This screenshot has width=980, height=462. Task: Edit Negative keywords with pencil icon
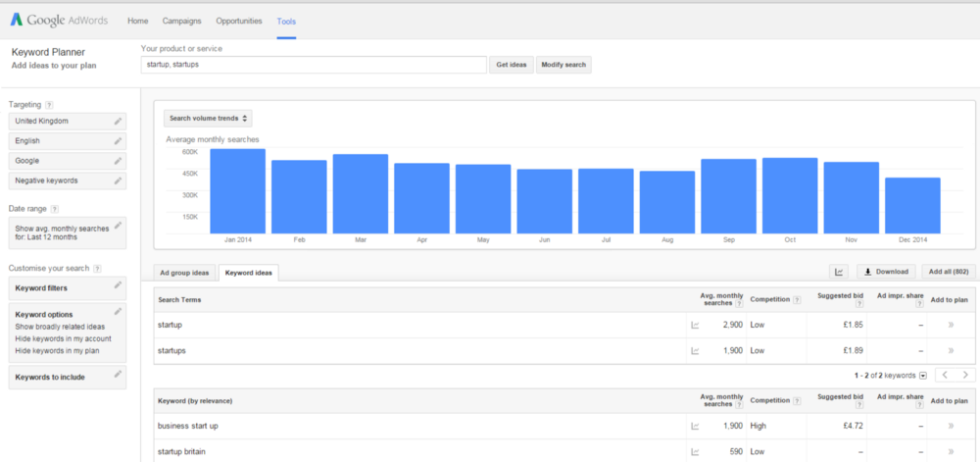pos(119,180)
